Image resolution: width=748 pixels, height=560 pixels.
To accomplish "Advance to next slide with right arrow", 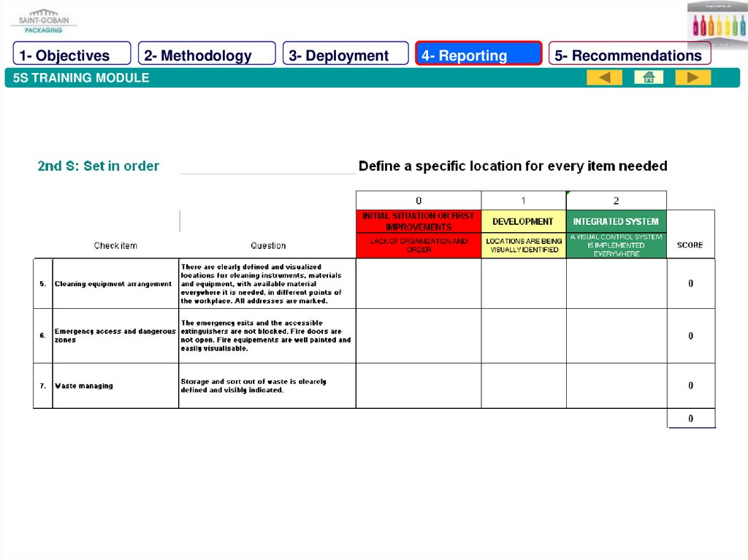I will 692,77.
